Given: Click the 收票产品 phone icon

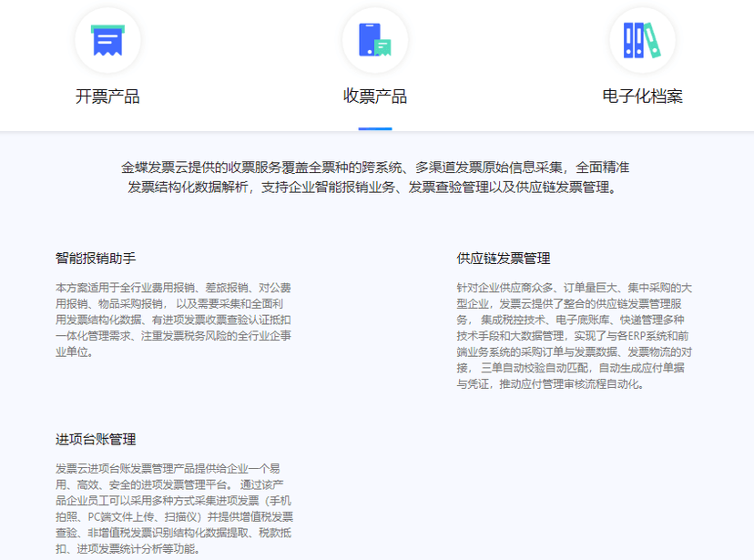Looking at the screenshot, I should click(x=374, y=40).
